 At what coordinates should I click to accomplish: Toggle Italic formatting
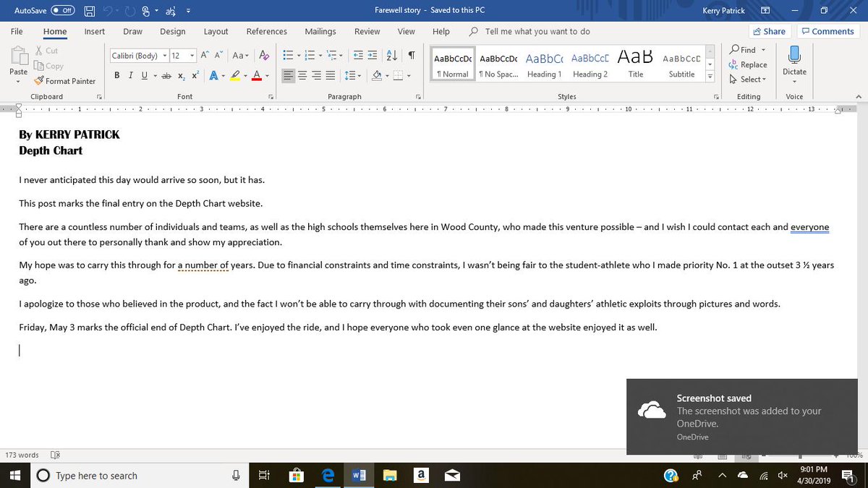(131, 75)
